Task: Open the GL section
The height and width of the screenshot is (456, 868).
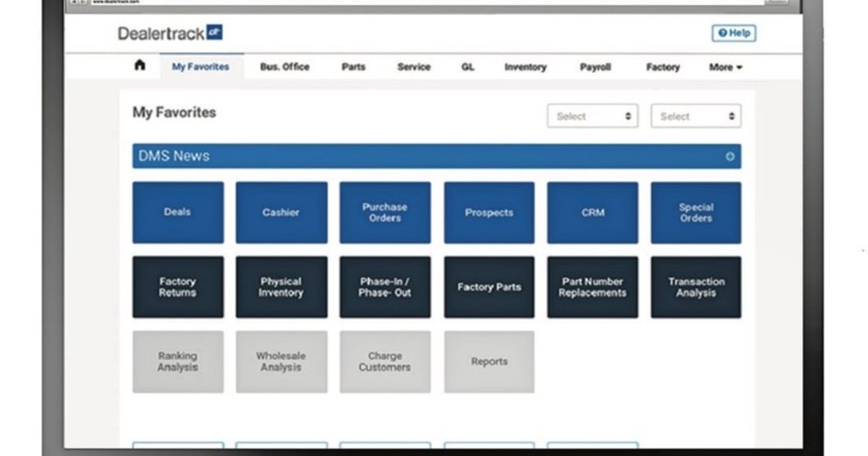Action: click(467, 67)
